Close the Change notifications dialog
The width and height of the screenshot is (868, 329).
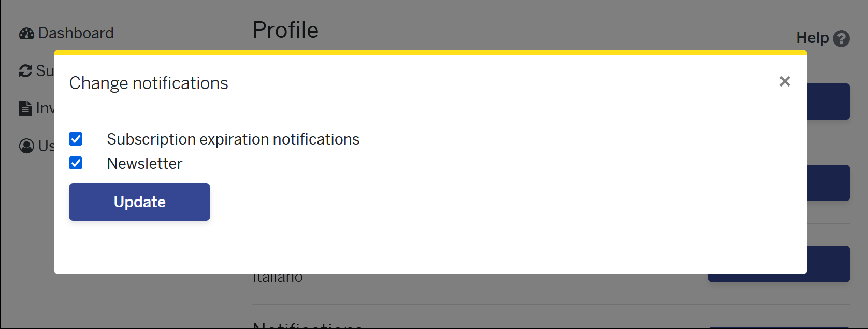pyautogui.click(x=785, y=81)
